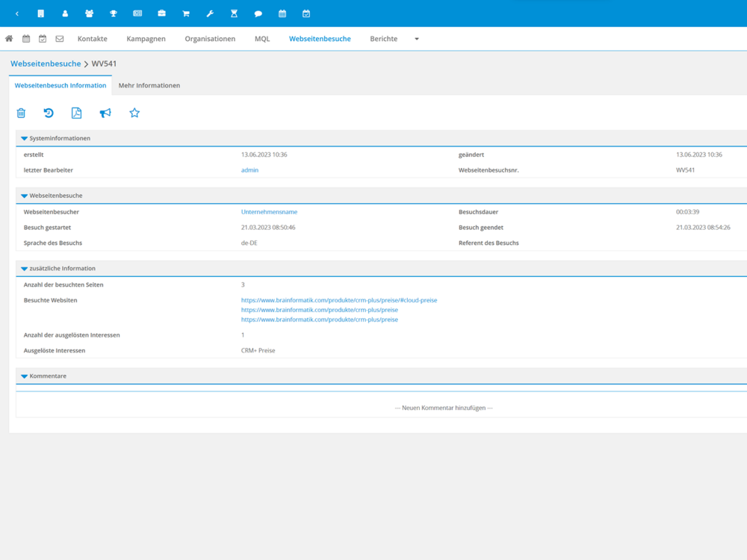This screenshot has height=560, width=747.
Task: Click the speech bubble icon in top bar
Action: click(x=258, y=13)
